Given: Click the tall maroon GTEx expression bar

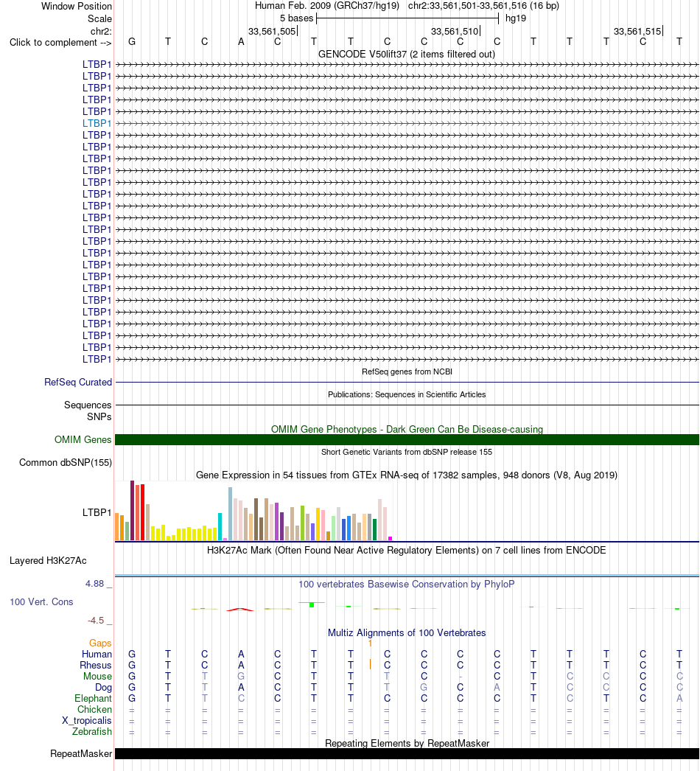Looking at the screenshot, I should 132,510.
